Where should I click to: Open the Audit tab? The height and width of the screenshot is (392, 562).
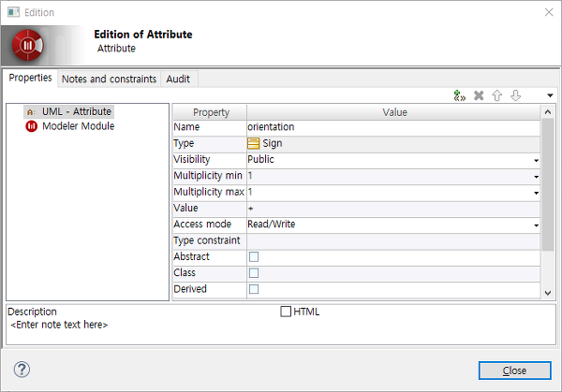[178, 79]
